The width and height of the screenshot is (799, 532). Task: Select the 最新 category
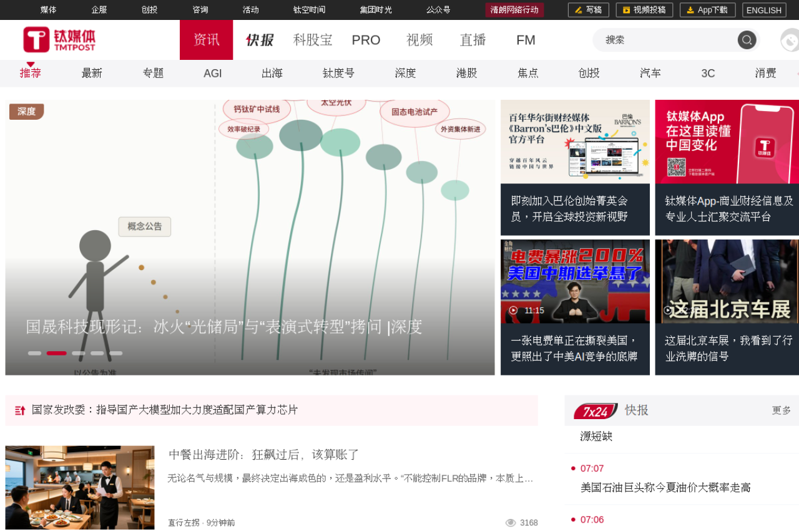(x=92, y=73)
